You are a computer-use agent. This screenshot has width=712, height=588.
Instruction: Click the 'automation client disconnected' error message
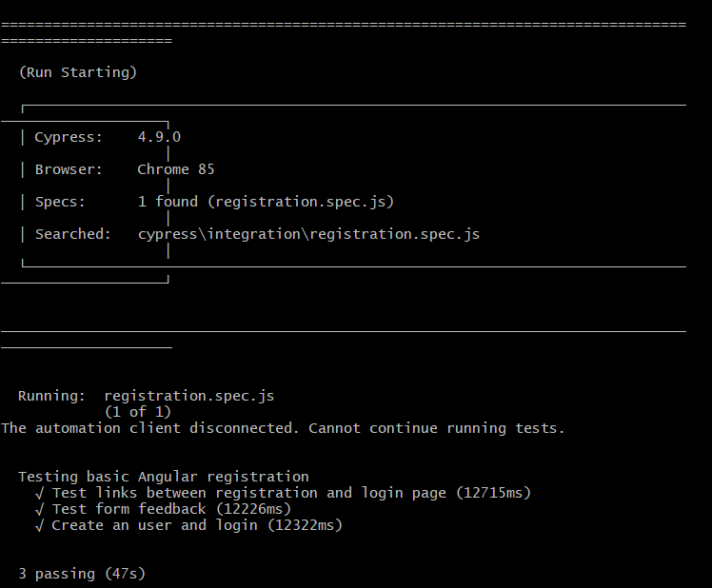coord(283,428)
